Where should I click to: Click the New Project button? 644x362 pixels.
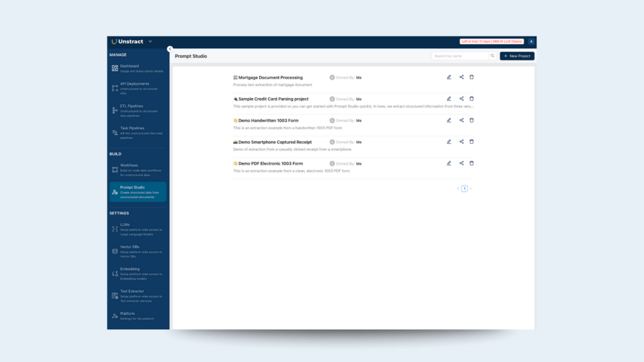pyautogui.click(x=517, y=55)
